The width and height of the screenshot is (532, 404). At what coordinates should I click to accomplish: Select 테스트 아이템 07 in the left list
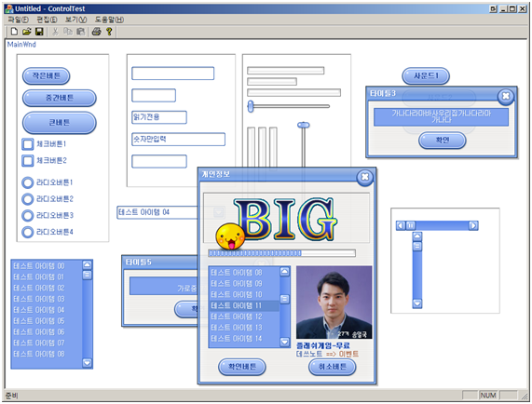(x=48, y=343)
